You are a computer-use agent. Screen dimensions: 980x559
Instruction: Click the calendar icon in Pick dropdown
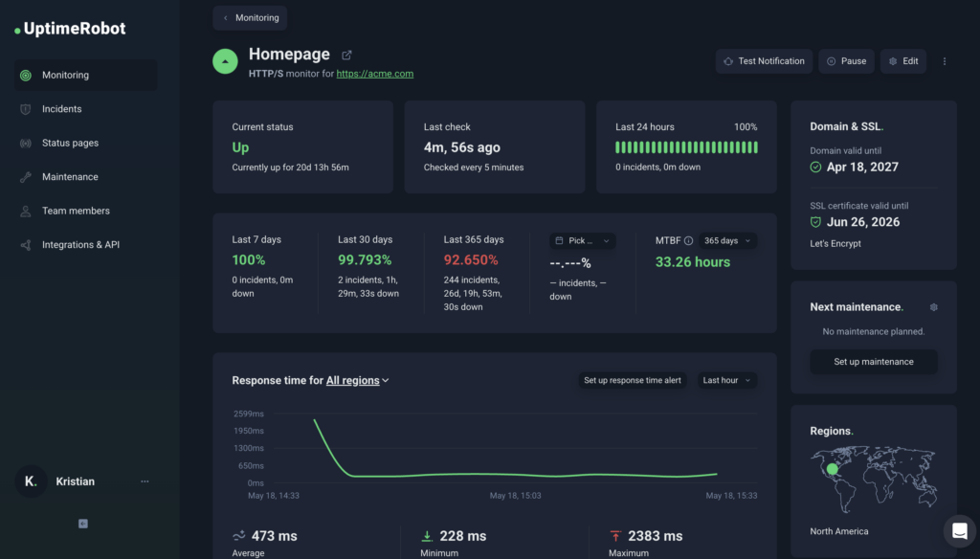(559, 240)
